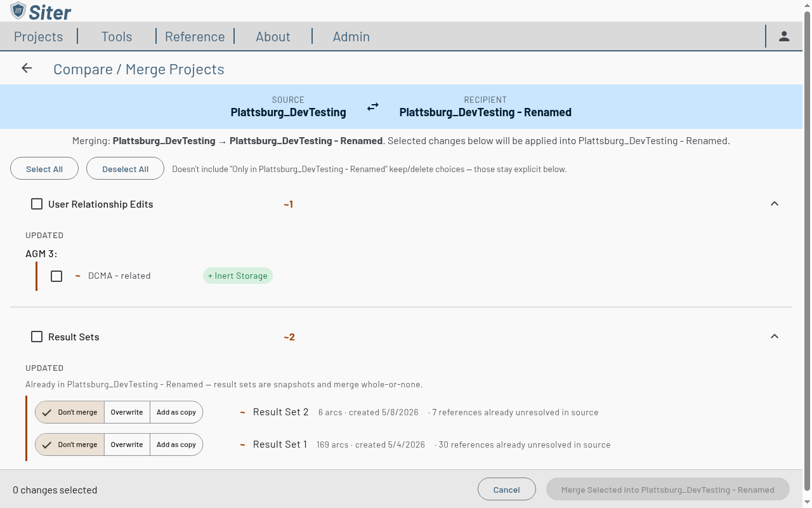This screenshot has width=812, height=508.
Task: Click the Deselect All button
Action: click(125, 169)
